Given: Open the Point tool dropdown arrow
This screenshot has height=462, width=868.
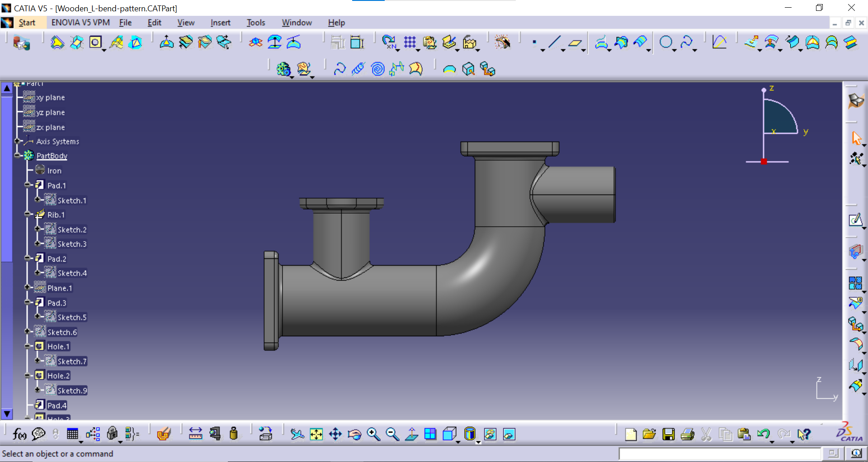Looking at the screenshot, I should pyautogui.click(x=542, y=50).
